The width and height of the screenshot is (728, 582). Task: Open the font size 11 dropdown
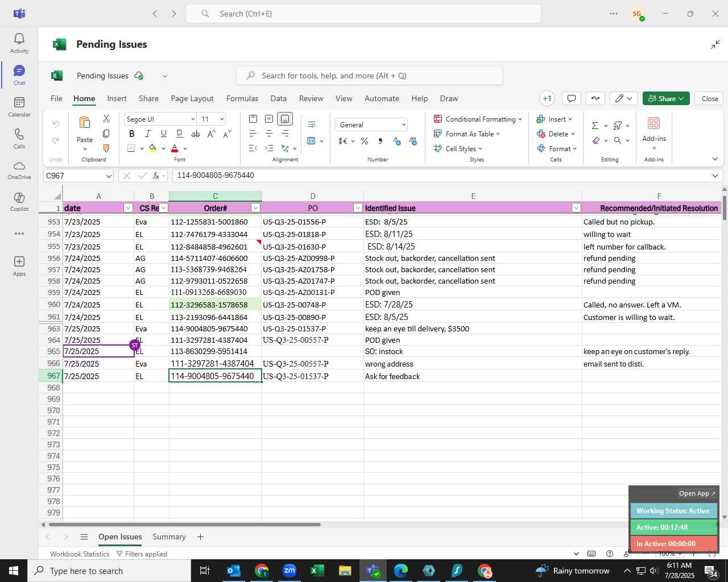tap(222, 119)
